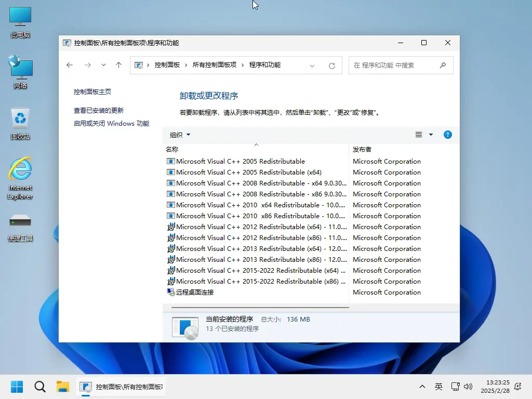The height and width of the screenshot is (399, 532).
Task: Open 查看已安装的更新 link
Action: click(x=98, y=110)
